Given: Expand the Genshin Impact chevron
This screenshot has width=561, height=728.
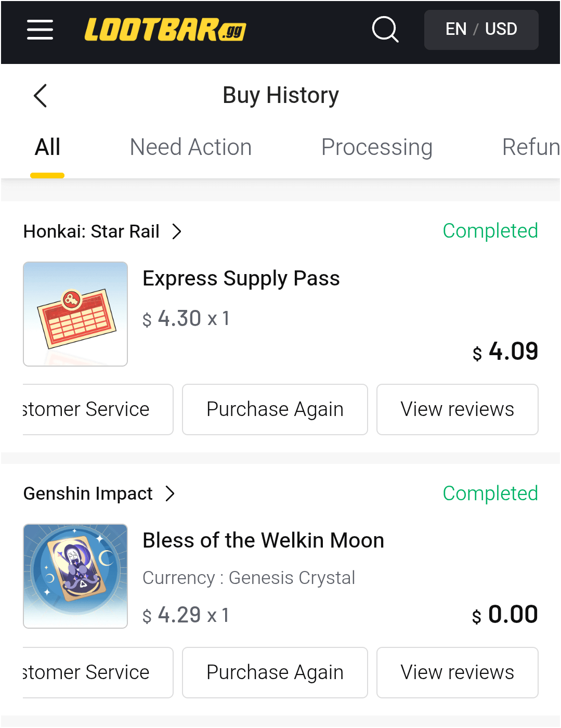Looking at the screenshot, I should 170,493.
